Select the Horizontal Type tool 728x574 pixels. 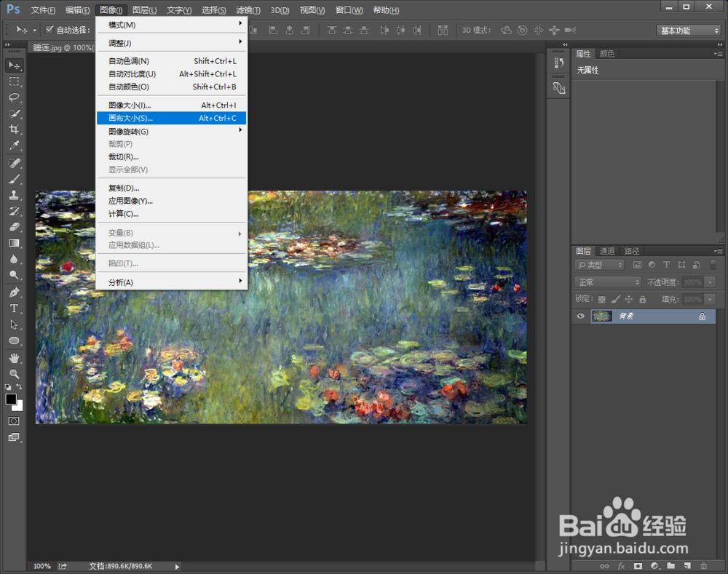[14, 308]
